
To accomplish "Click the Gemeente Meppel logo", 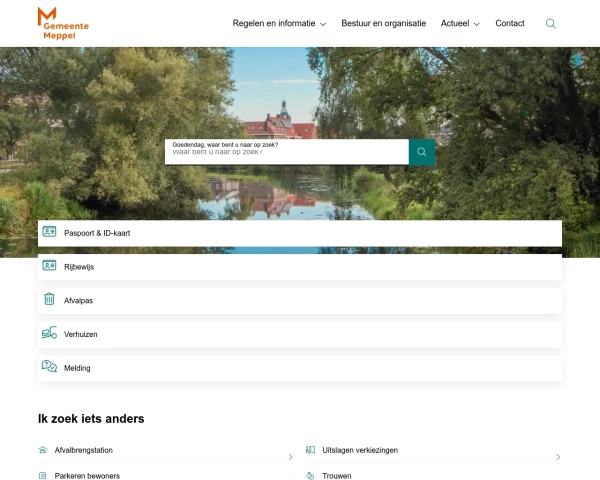I will pyautogui.click(x=62, y=22).
